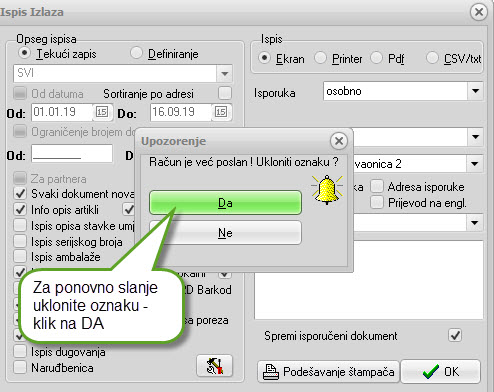Enable the Narudžbenica checkbox
The height and width of the screenshot is (392, 494).
(x=20, y=367)
